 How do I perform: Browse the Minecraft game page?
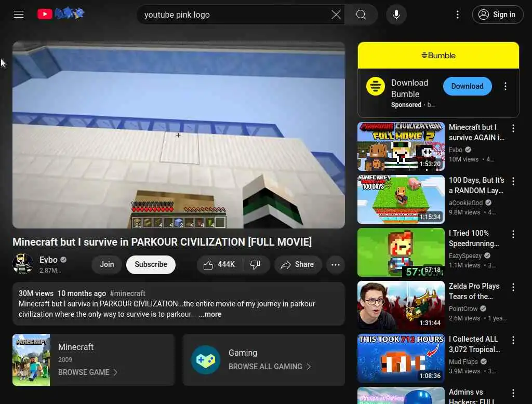pos(84,372)
